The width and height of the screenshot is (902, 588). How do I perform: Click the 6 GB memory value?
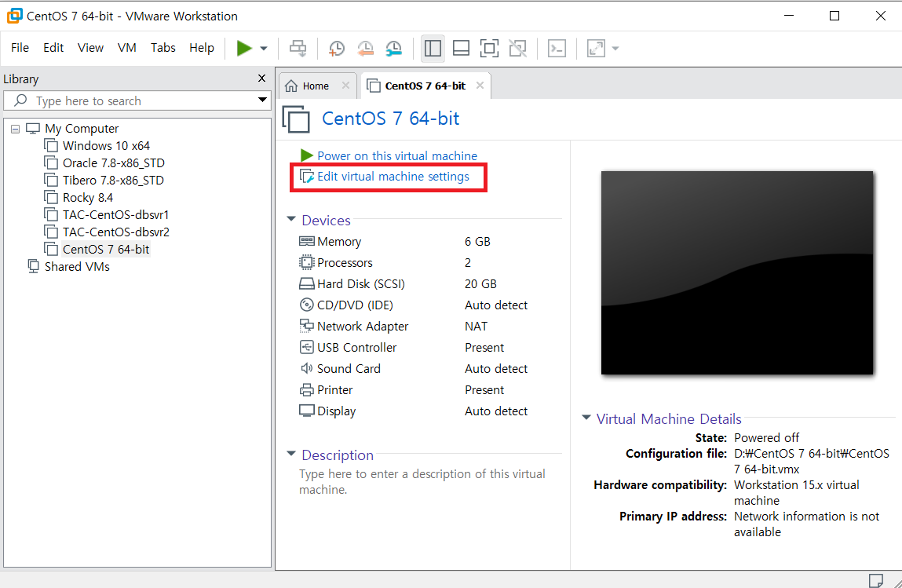(477, 242)
